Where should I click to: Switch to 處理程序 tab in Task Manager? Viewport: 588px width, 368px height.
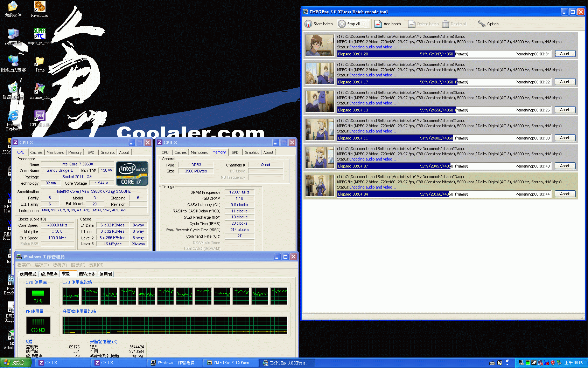(49, 274)
